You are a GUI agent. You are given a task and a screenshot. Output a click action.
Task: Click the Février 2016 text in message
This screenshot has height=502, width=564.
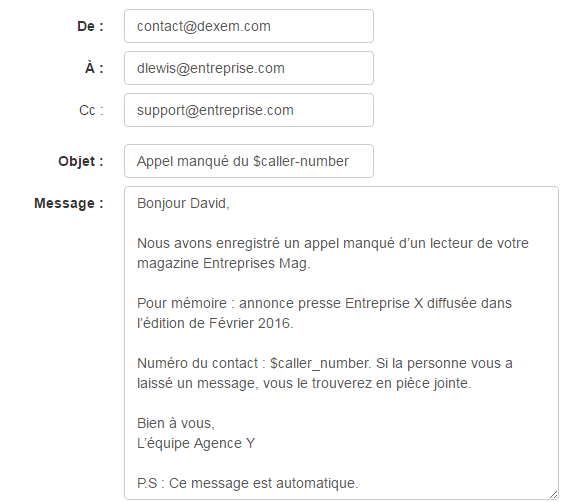pyautogui.click(x=250, y=323)
